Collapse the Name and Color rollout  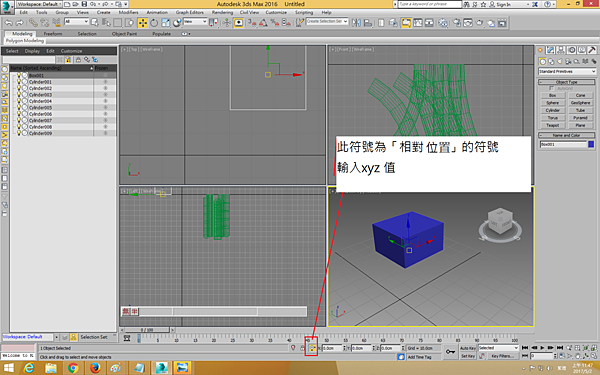567,135
